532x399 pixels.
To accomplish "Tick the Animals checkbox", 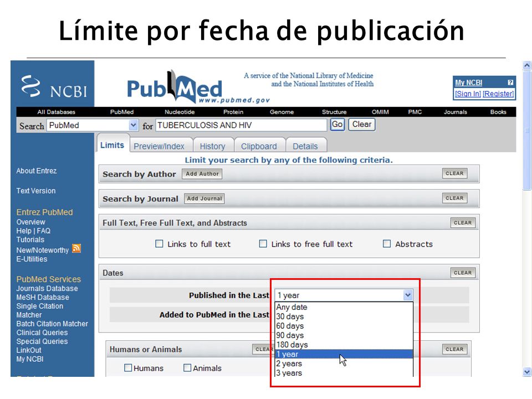I will (187, 368).
